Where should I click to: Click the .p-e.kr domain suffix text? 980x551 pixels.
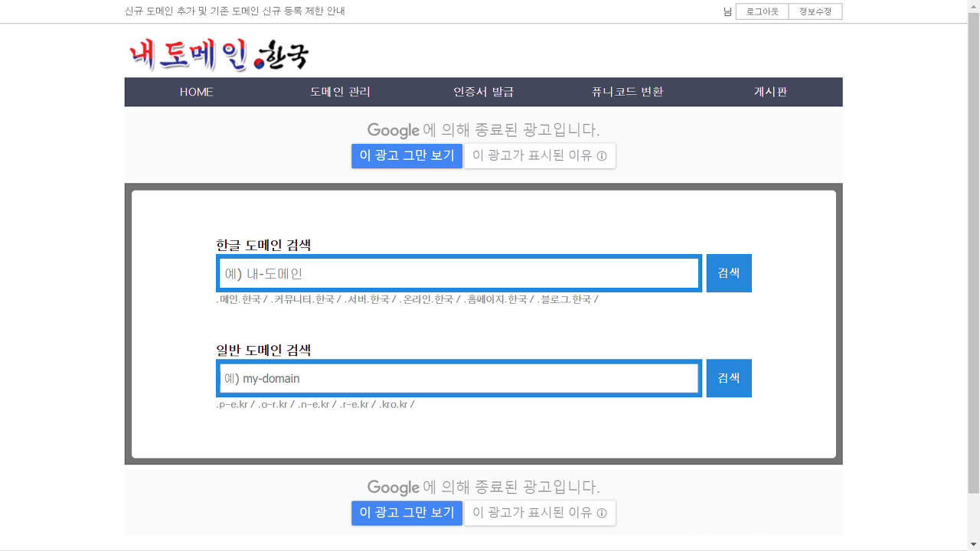click(x=232, y=404)
